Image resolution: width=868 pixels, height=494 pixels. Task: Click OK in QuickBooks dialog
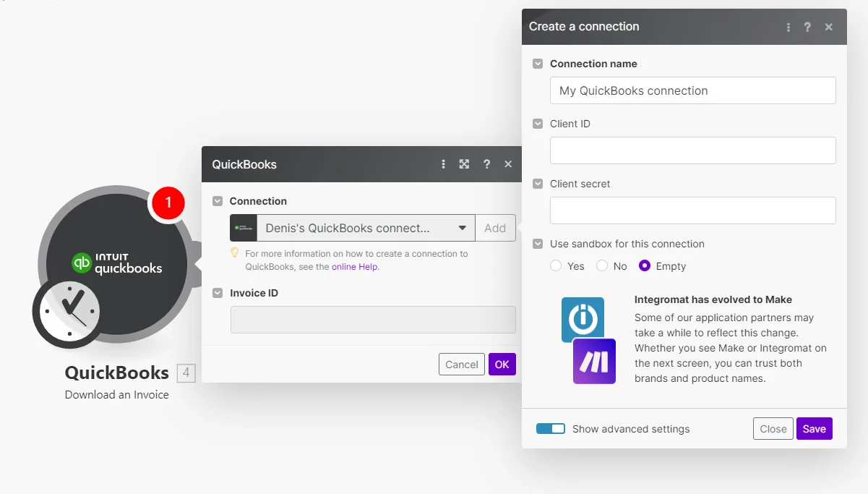(502, 365)
